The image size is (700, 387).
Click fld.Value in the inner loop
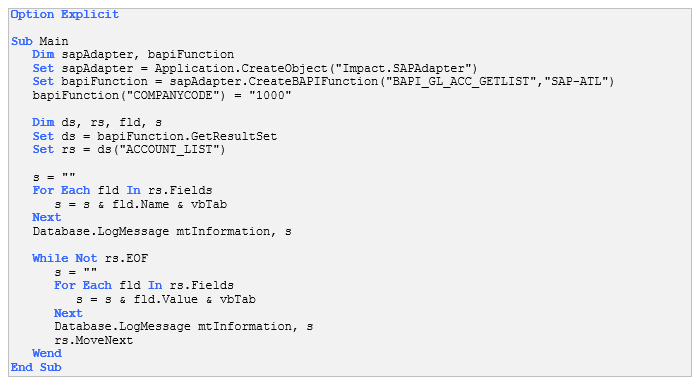coord(166,299)
